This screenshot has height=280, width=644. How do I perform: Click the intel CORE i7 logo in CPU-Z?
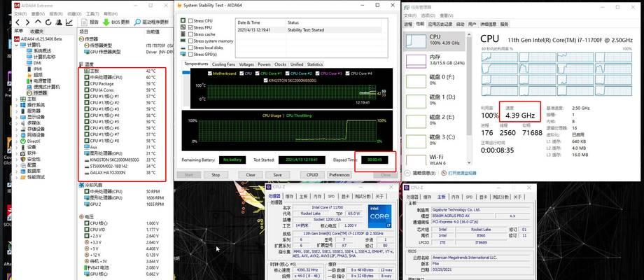pos(380,216)
